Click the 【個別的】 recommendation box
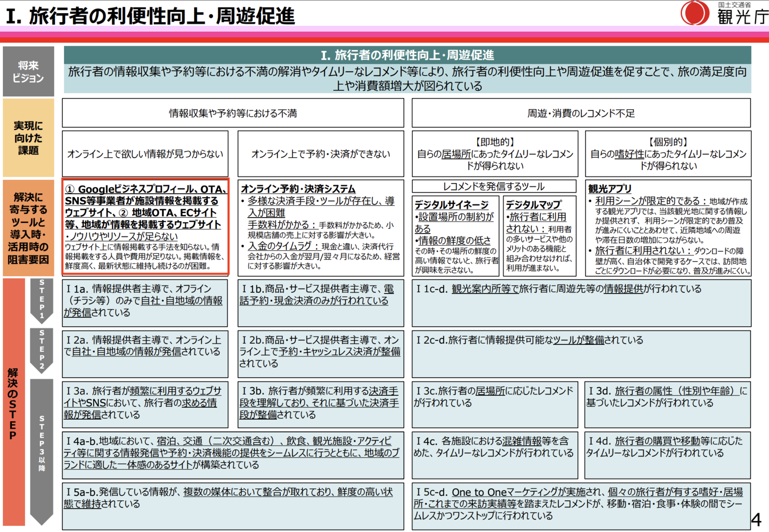Image resolution: width=769 pixels, height=532 pixels. pyautogui.click(x=668, y=154)
